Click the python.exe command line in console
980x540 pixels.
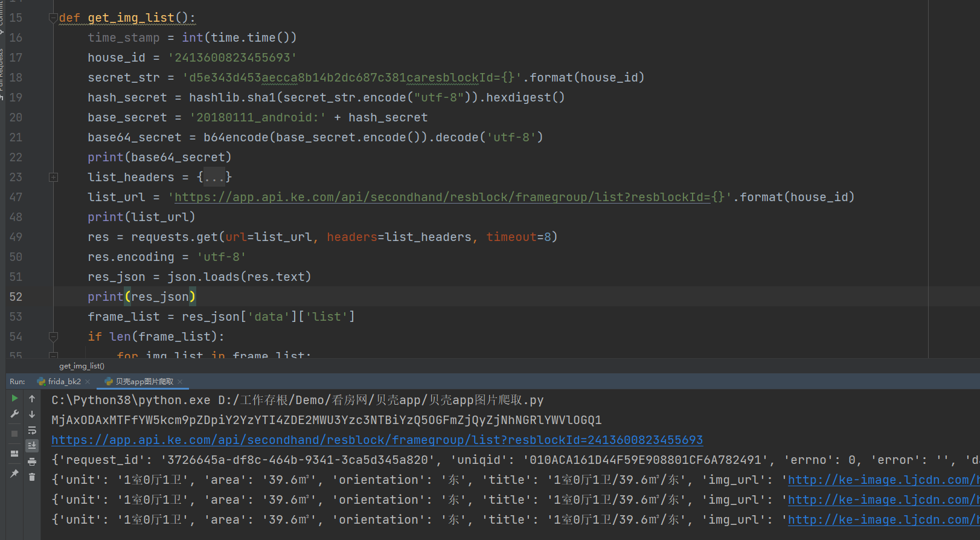click(298, 400)
